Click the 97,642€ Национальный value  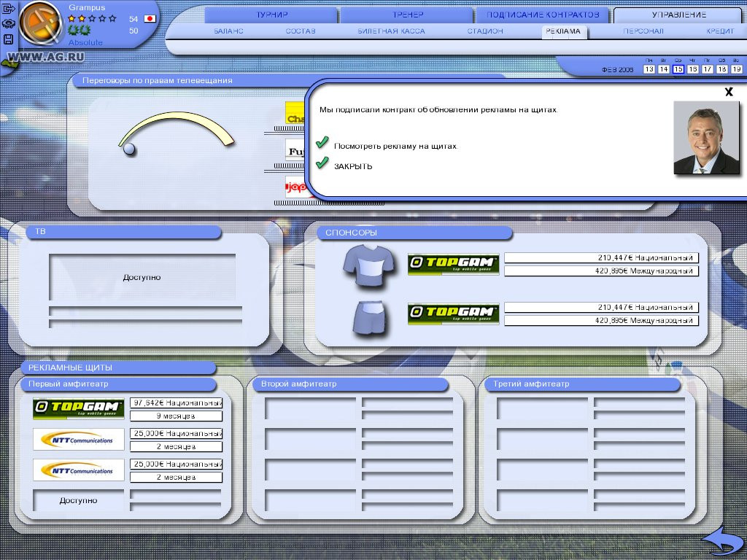pos(177,402)
